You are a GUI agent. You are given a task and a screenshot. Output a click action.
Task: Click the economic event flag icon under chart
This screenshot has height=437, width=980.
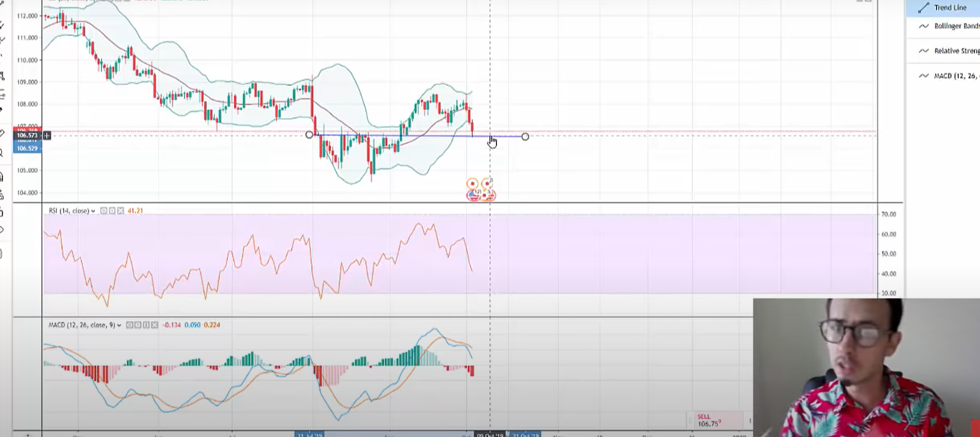(x=473, y=195)
